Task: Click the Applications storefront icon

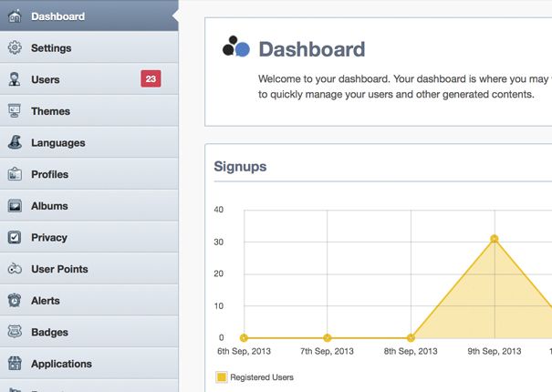Action: coord(15,364)
